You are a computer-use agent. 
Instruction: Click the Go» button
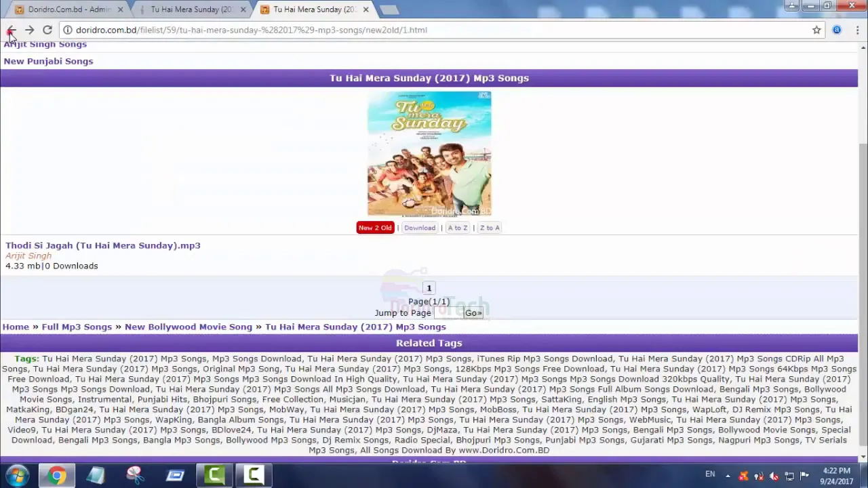click(473, 313)
